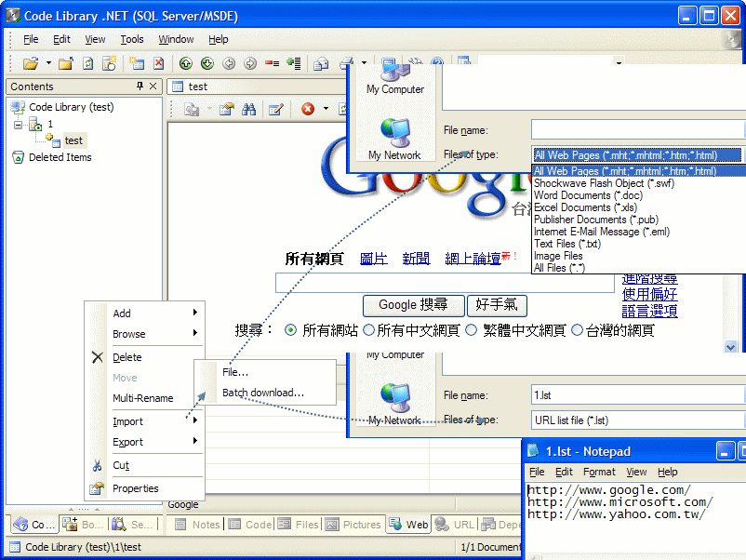Click the red circle stop icon

[308, 109]
